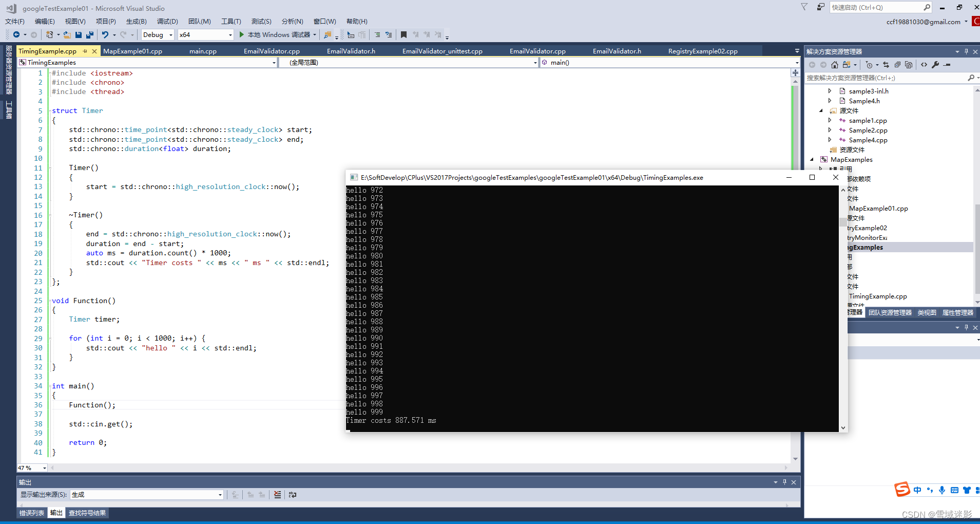Screen dimensions: 980x524
Task: Toggle auto-hide pin of Solution Explorer
Action: click(966, 51)
